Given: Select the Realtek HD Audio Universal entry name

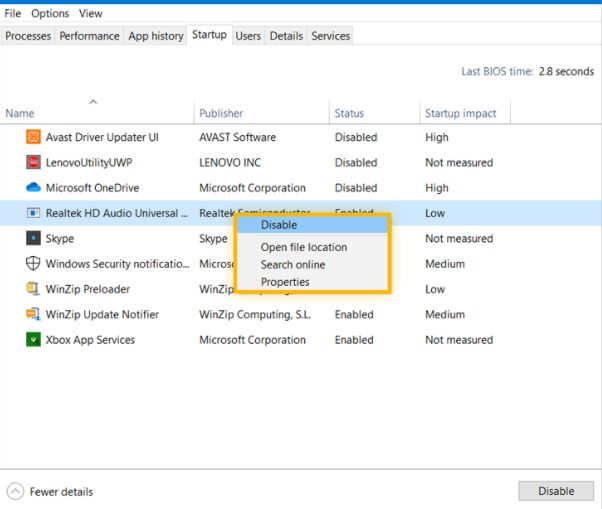Looking at the screenshot, I should pyautogui.click(x=117, y=213).
